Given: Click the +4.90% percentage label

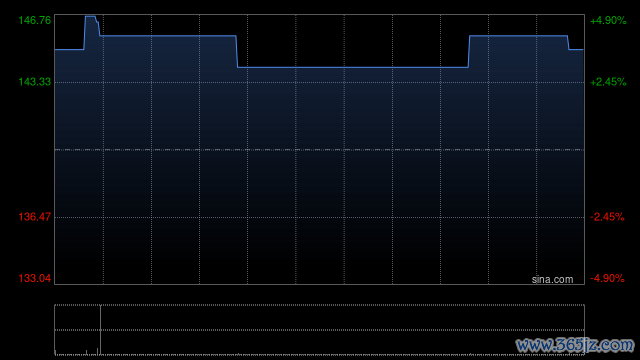Looking at the screenshot, I should point(608,20).
